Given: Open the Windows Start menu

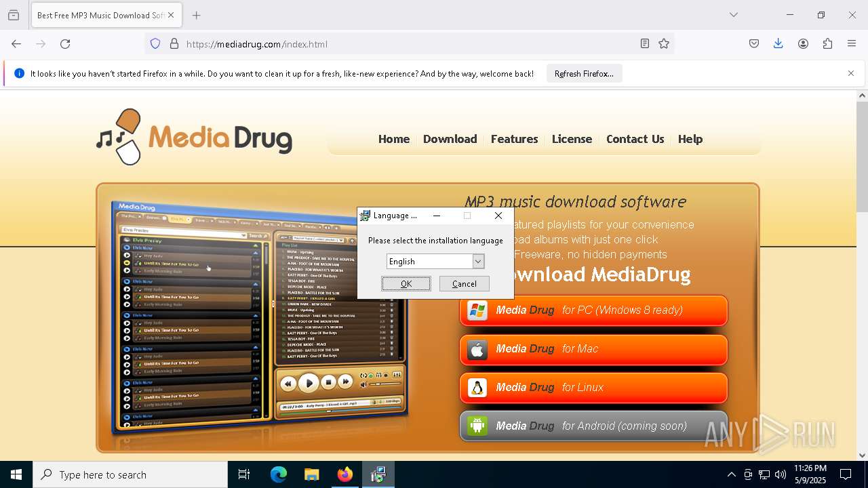Looking at the screenshot, I should (x=16, y=474).
